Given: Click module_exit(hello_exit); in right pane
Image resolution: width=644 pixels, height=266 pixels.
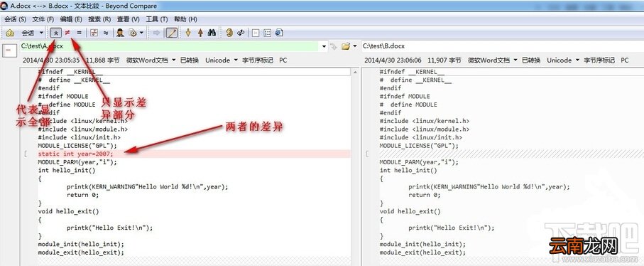Looking at the screenshot, I should [422, 252].
